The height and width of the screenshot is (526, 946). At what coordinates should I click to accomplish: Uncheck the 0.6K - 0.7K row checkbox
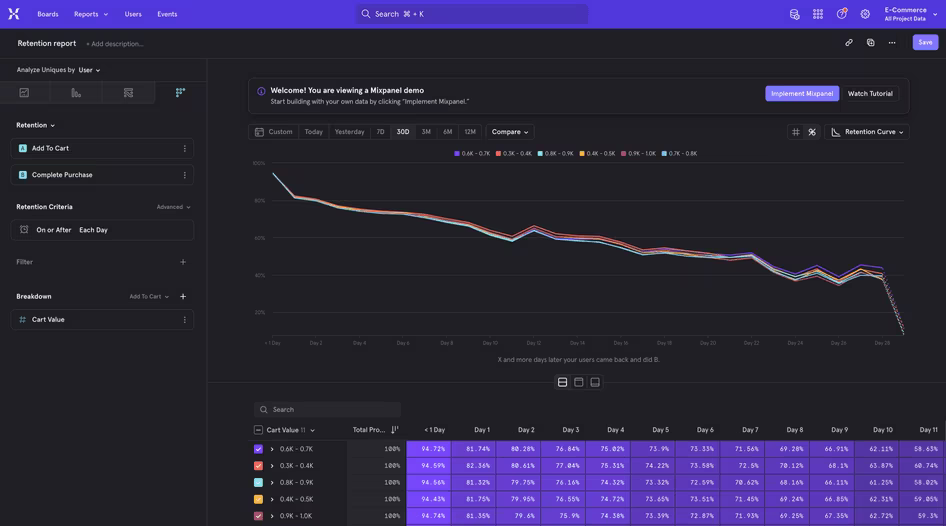(258, 449)
